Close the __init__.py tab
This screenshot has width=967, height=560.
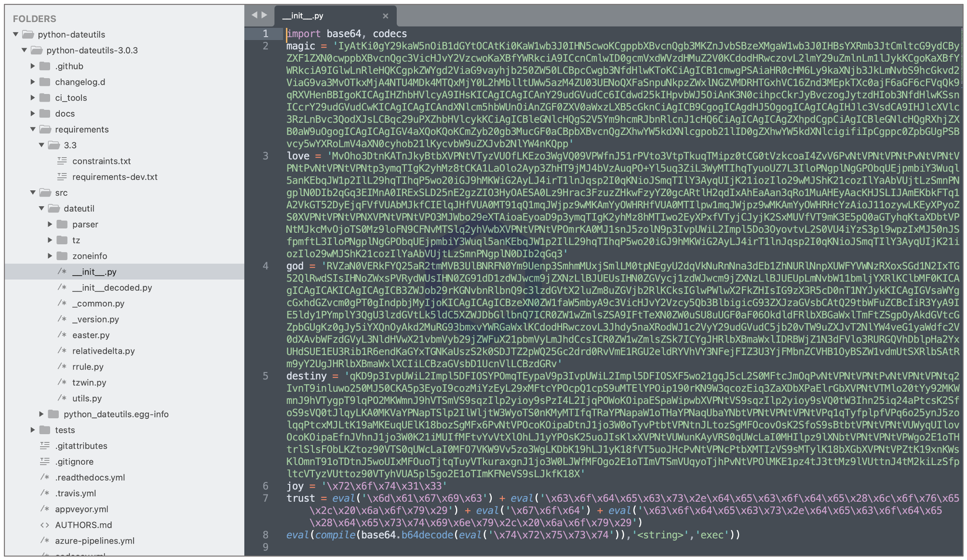pyautogui.click(x=385, y=16)
